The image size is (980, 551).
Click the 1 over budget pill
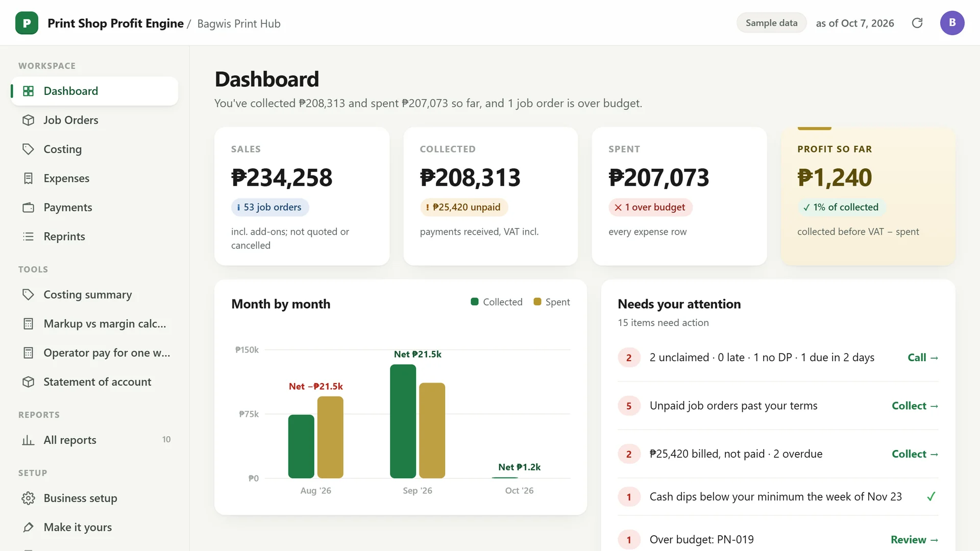coord(650,207)
